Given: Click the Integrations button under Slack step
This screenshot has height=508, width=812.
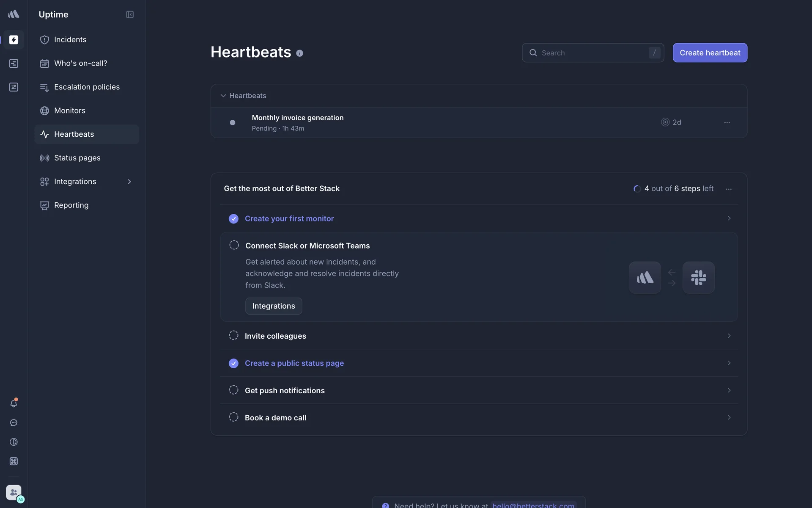Looking at the screenshot, I should click(x=274, y=306).
